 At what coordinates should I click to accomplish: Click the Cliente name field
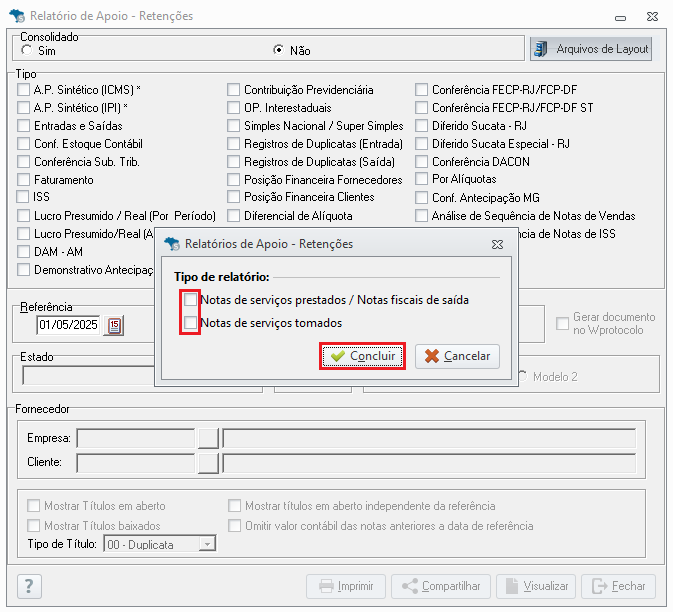click(x=429, y=463)
